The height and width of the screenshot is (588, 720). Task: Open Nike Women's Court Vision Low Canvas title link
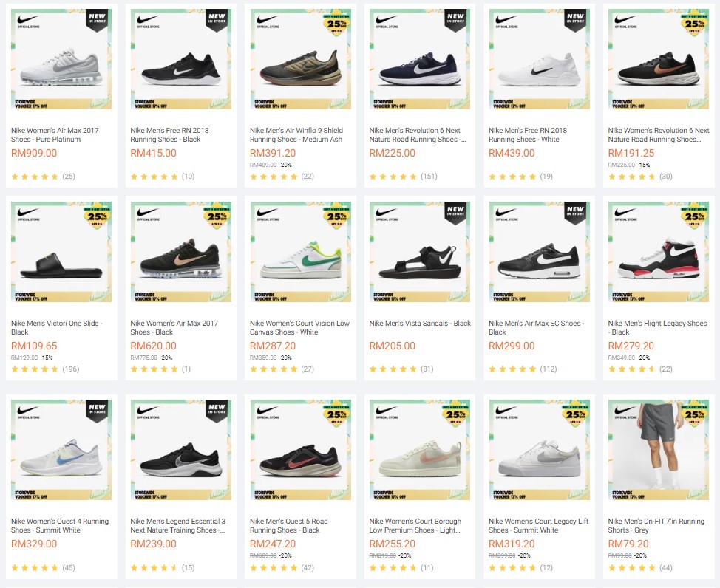(x=299, y=327)
